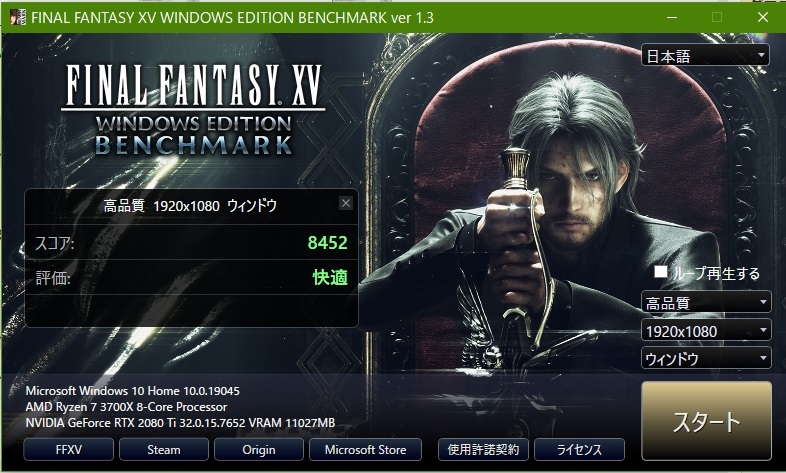
Task: Click the 快適 rating result
Action: click(330, 277)
